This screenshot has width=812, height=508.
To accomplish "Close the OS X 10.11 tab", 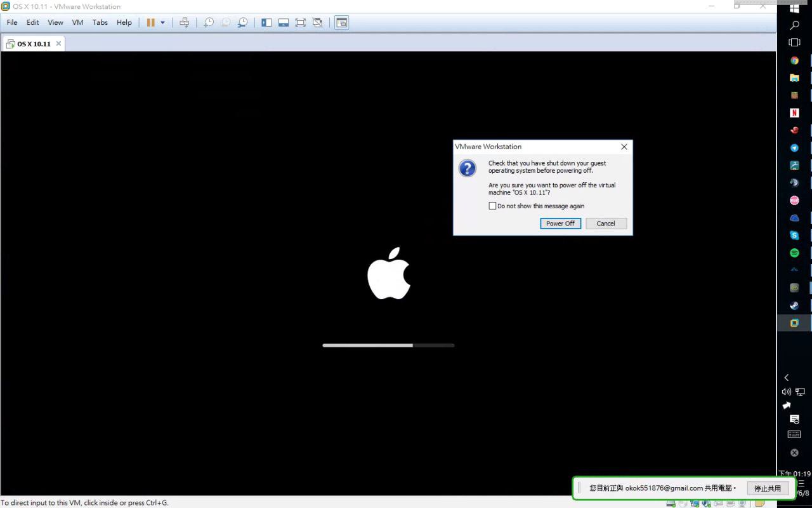I will [58, 44].
